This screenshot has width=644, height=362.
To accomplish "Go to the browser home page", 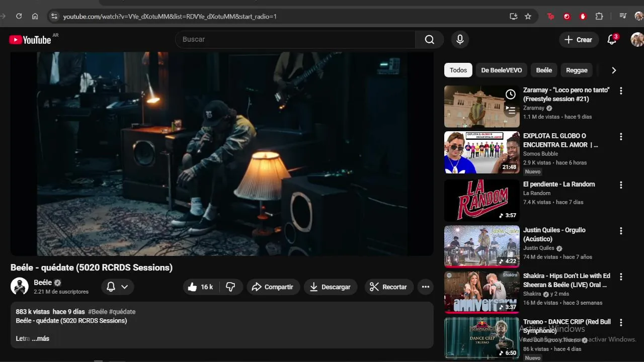I will click(x=35, y=16).
